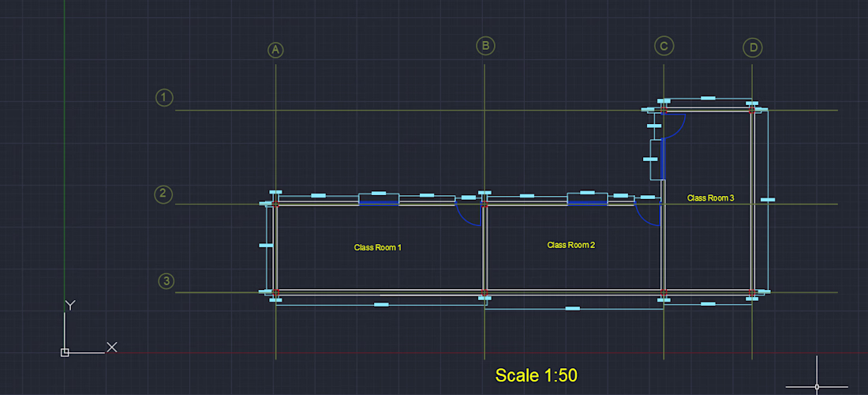
Task: Select the blue window line above Class Room 2
Action: point(587,203)
